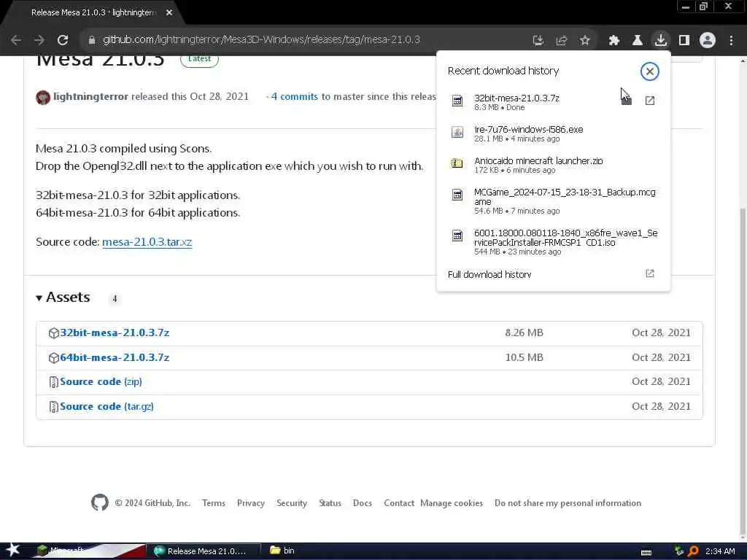
Task: Close the Release Mesa 21.0.3 browser tab
Action: [169, 13]
